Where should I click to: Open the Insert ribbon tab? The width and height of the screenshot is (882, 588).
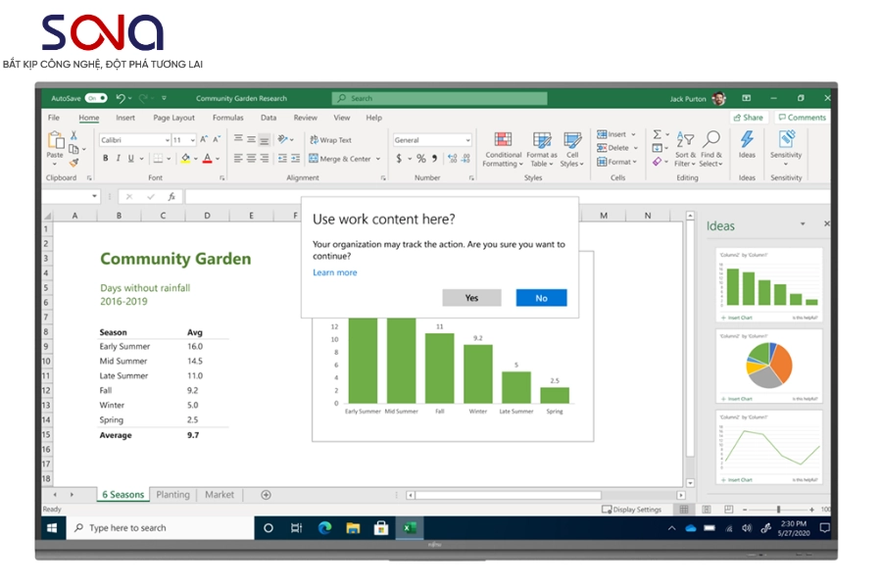coord(125,118)
